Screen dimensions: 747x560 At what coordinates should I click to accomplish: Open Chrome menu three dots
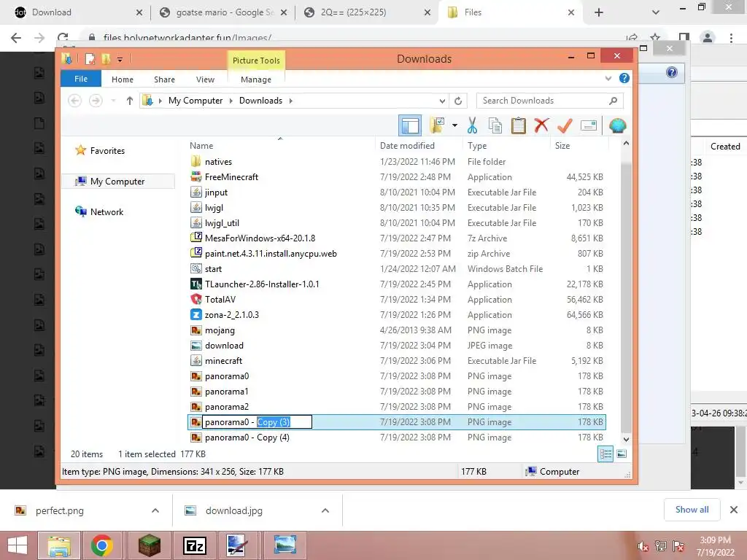[x=731, y=38]
